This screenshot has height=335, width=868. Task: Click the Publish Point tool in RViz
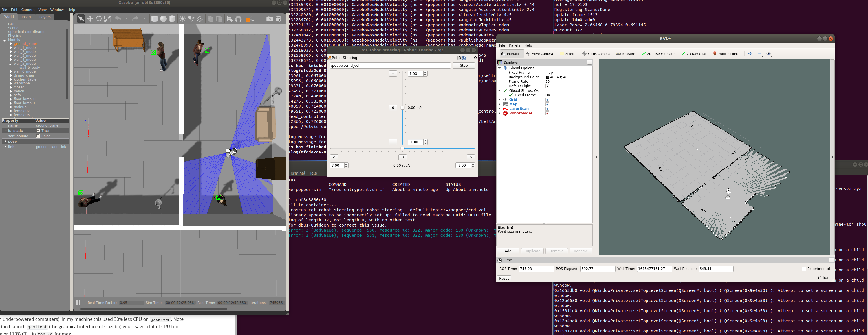click(726, 54)
